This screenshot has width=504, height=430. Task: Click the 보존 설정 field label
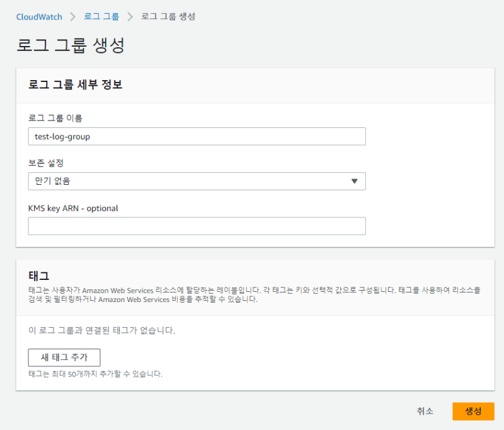click(x=46, y=163)
